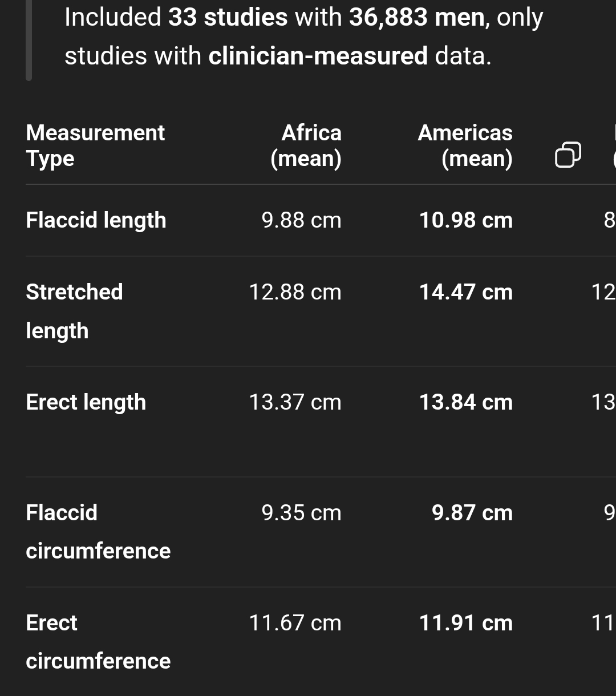
Task: Select the Americas (mean) column header
Action: tap(465, 145)
